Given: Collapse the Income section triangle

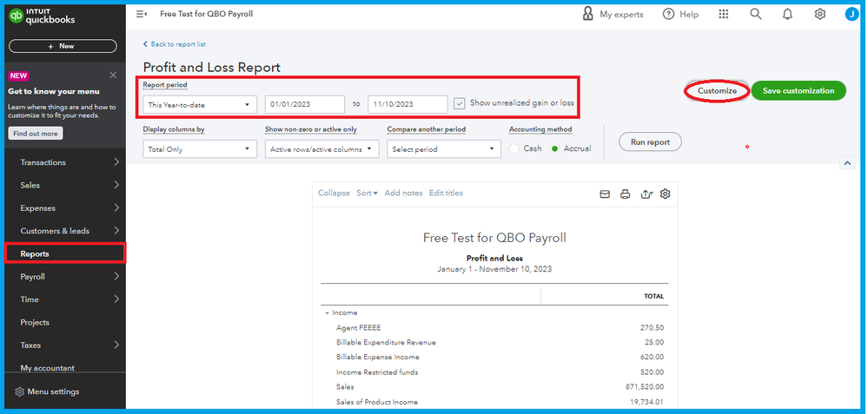Looking at the screenshot, I should (x=328, y=312).
